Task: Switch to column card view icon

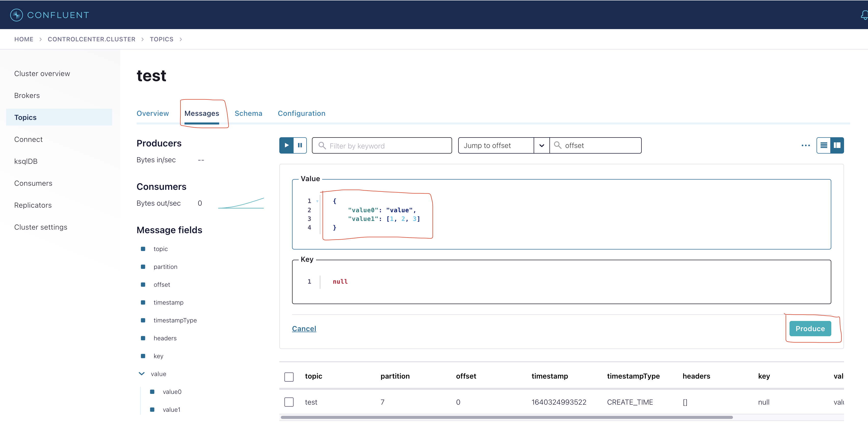Action: (x=837, y=145)
